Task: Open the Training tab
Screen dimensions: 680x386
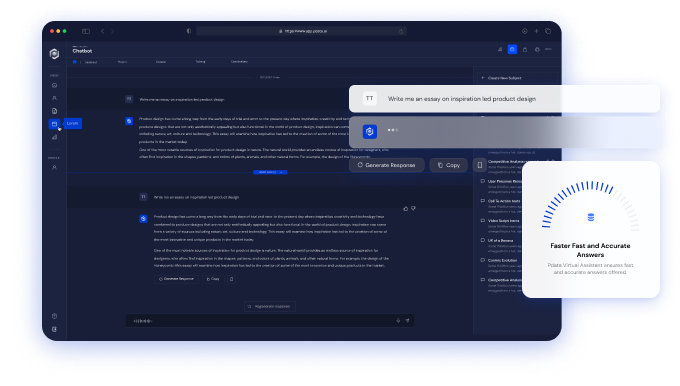Action: 200,62
